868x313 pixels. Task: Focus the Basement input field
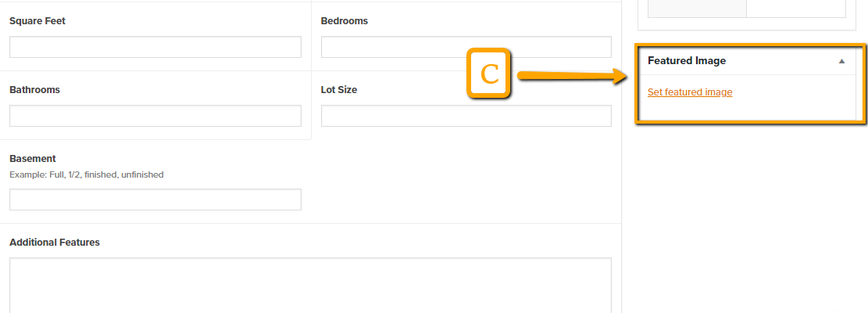(x=155, y=200)
